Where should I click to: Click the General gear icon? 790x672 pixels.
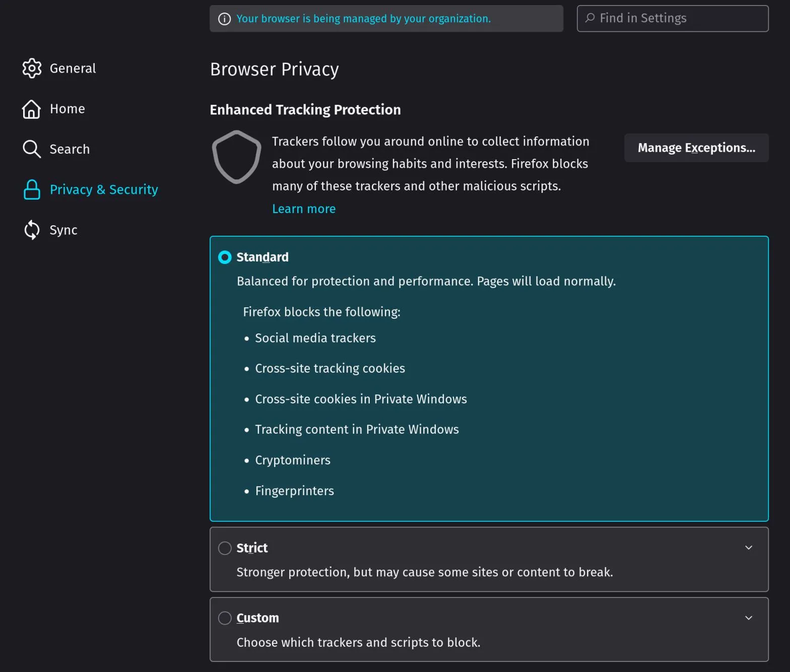32,68
